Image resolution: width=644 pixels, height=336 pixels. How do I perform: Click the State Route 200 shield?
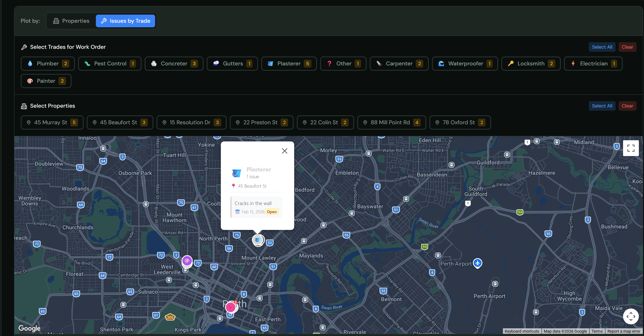click(x=170, y=317)
